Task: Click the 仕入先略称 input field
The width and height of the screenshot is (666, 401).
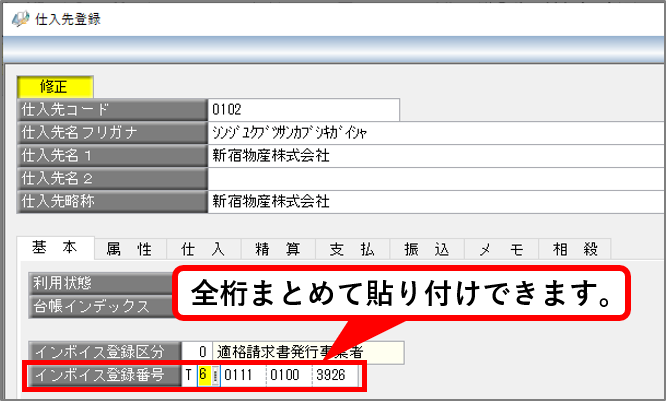Action: pos(437,202)
